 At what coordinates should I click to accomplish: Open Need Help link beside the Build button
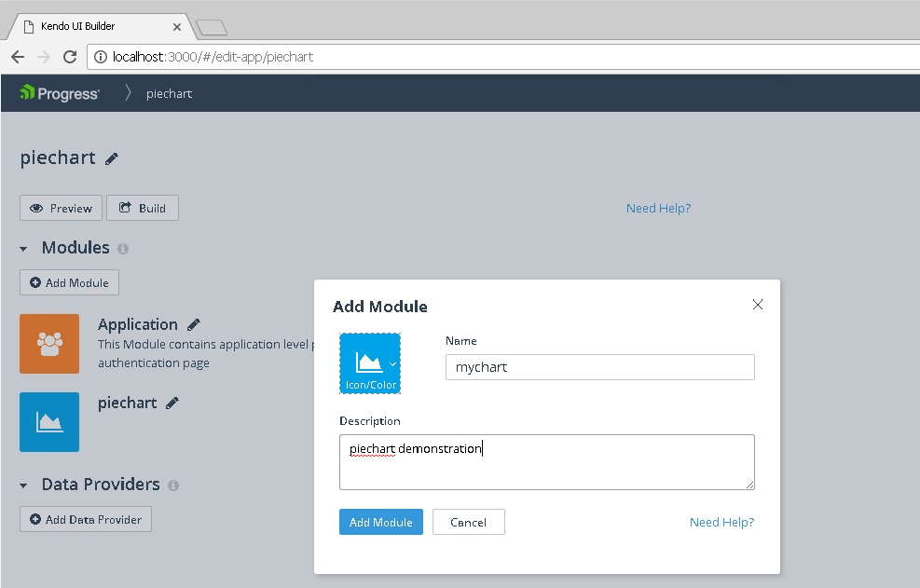click(658, 209)
